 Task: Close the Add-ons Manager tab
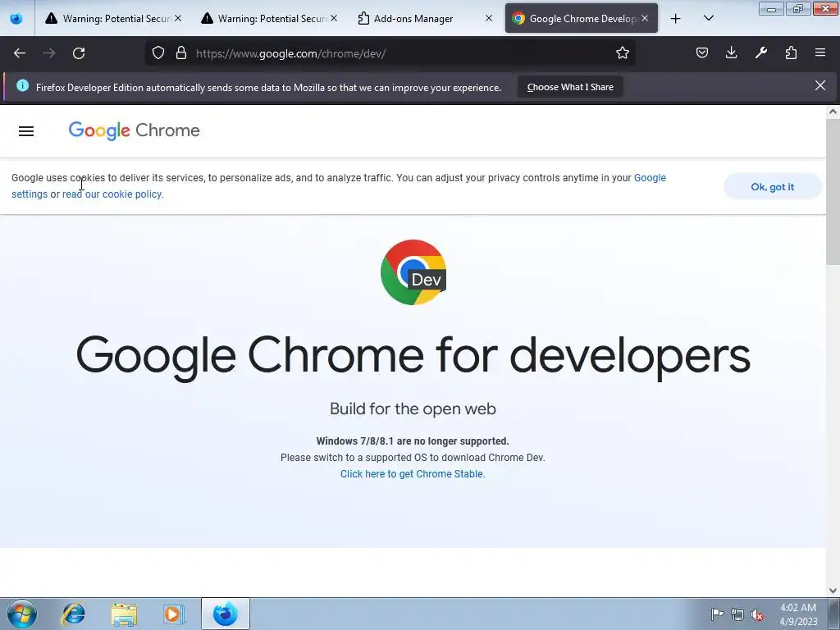click(x=489, y=18)
